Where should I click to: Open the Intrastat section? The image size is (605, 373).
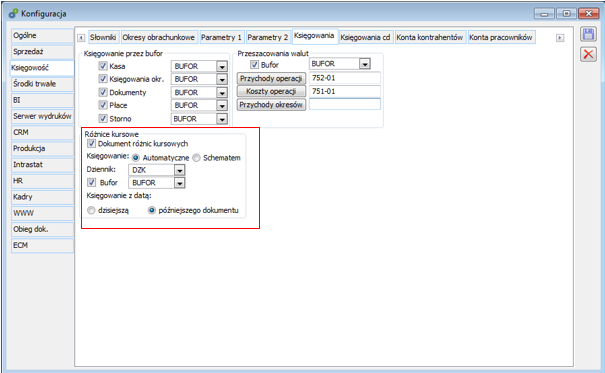click(x=42, y=165)
